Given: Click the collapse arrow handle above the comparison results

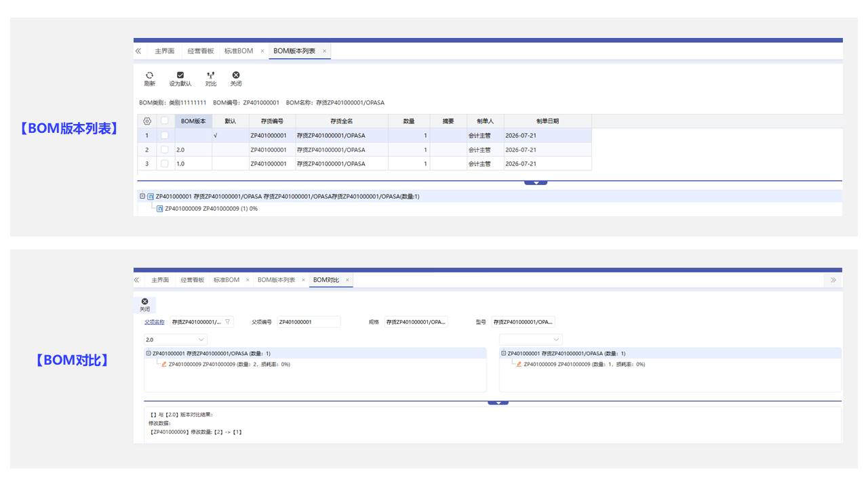Looking at the screenshot, I should (x=498, y=403).
